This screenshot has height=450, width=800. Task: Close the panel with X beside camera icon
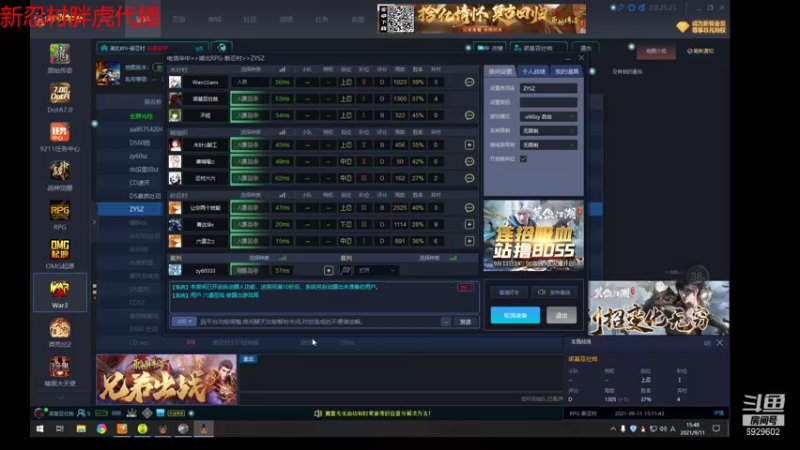719,343
